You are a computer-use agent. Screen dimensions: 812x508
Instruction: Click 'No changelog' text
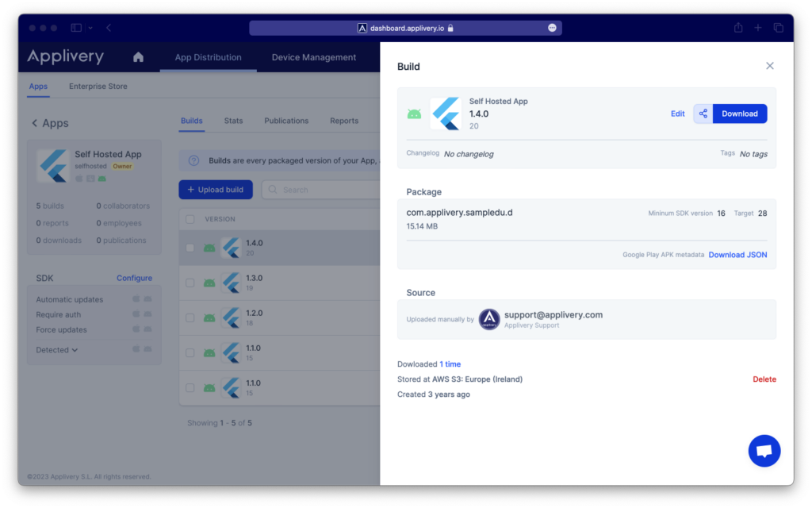point(469,154)
